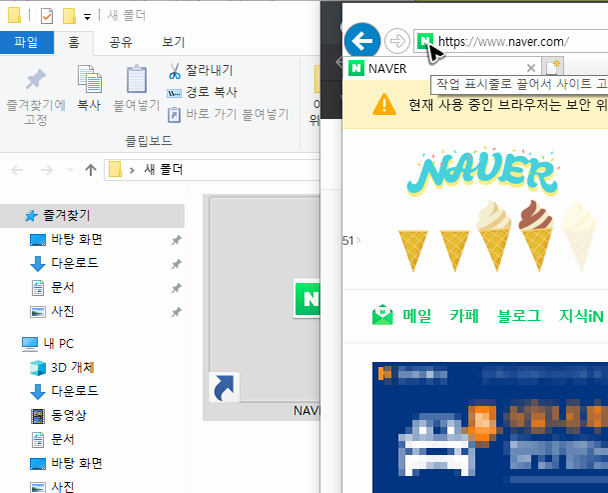Screen dimensions: 608x493
Task: Close the NAVER browser tab
Action: point(531,68)
